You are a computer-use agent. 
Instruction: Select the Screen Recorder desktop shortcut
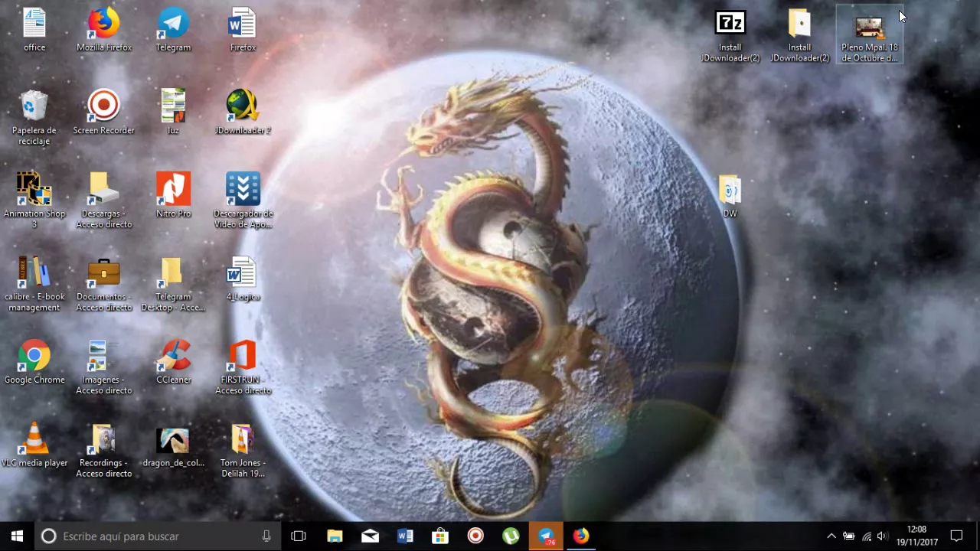tap(104, 113)
